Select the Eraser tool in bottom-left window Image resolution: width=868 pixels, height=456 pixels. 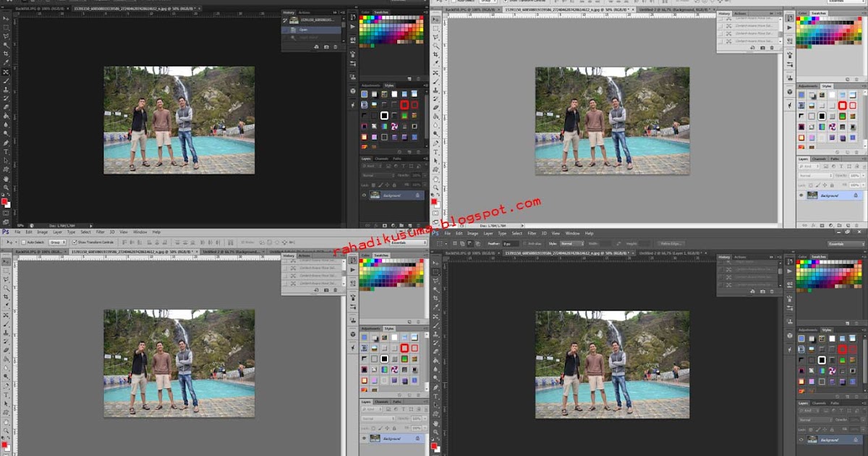click(x=7, y=350)
